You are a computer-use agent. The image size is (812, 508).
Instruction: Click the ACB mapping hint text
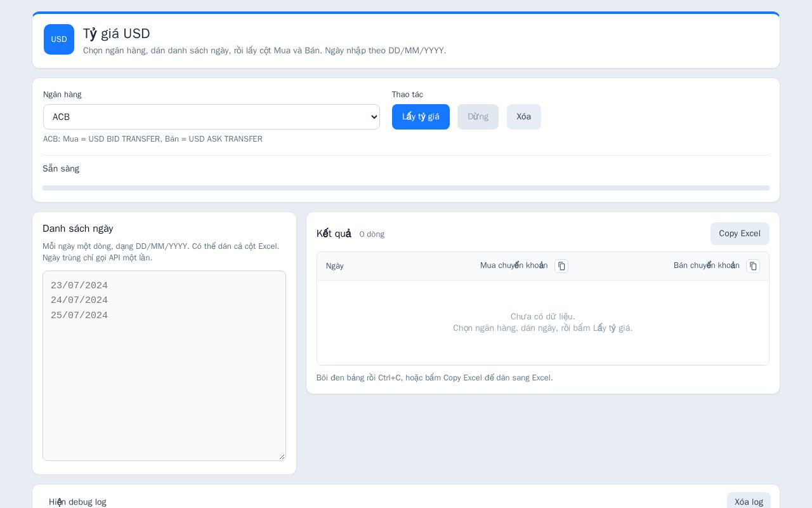(153, 139)
